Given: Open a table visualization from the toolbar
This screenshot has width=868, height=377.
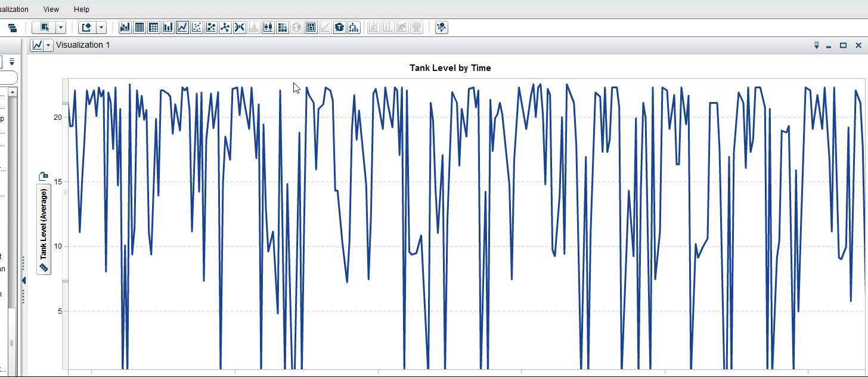Looking at the screenshot, I should point(139,27).
